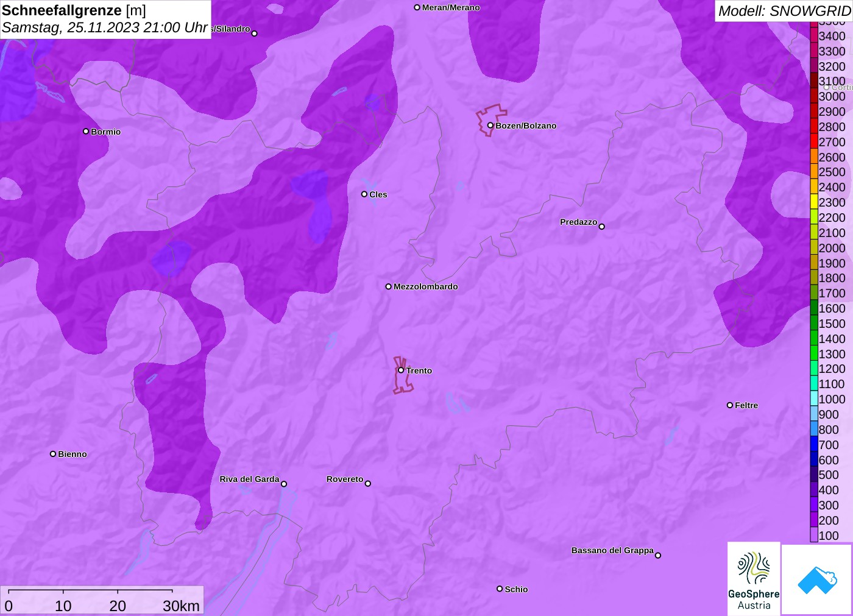
Task: Click the Modell: SNOWGRID label
Action: (x=784, y=11)
